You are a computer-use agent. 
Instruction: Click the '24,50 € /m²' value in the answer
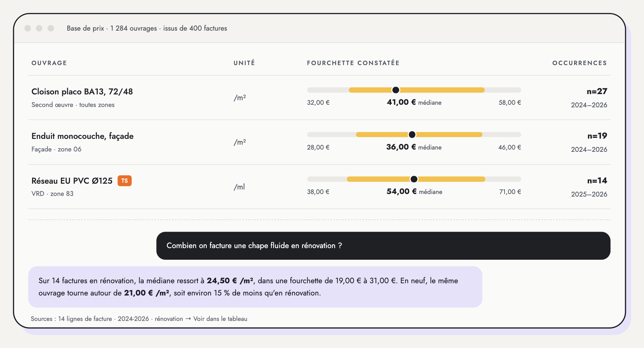click(x=230, y=281)
